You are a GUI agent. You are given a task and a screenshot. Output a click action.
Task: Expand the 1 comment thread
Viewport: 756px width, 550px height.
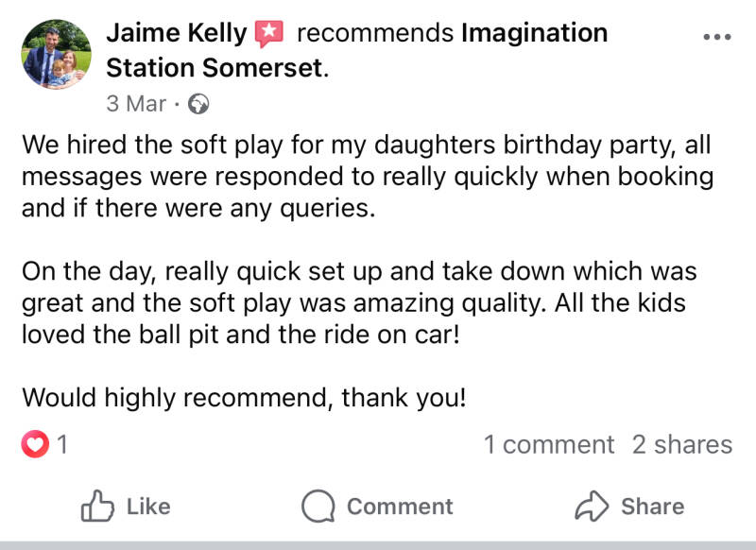(549, 444)
